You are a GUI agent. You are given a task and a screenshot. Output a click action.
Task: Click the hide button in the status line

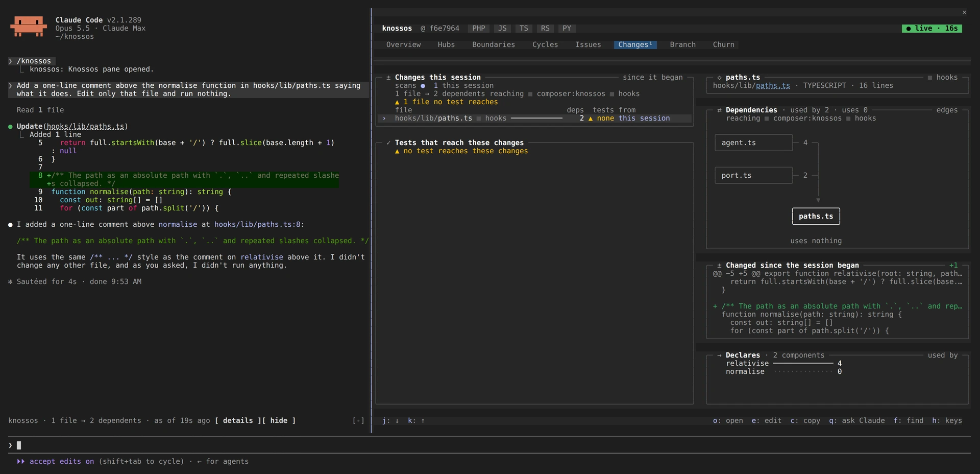tap(279, 421)
